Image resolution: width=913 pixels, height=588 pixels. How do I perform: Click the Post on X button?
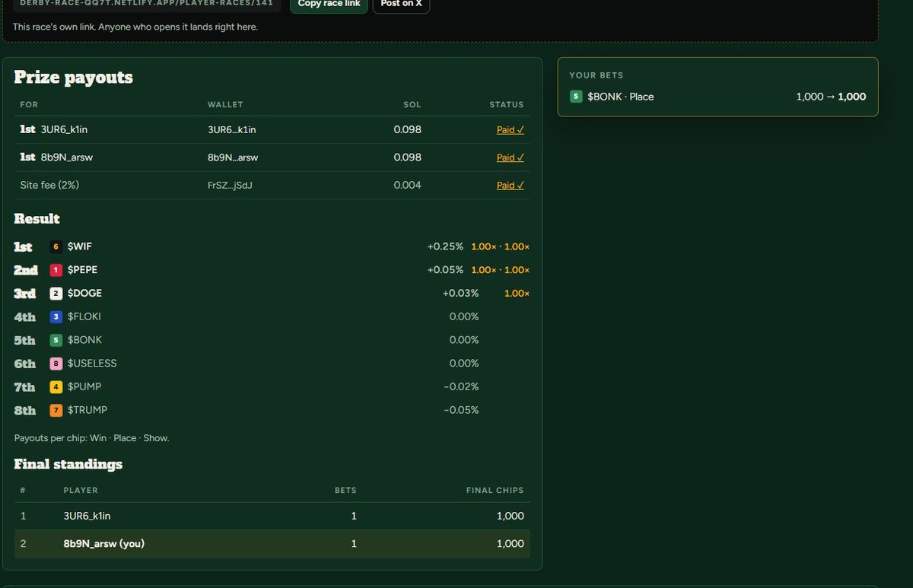(401, 4)
